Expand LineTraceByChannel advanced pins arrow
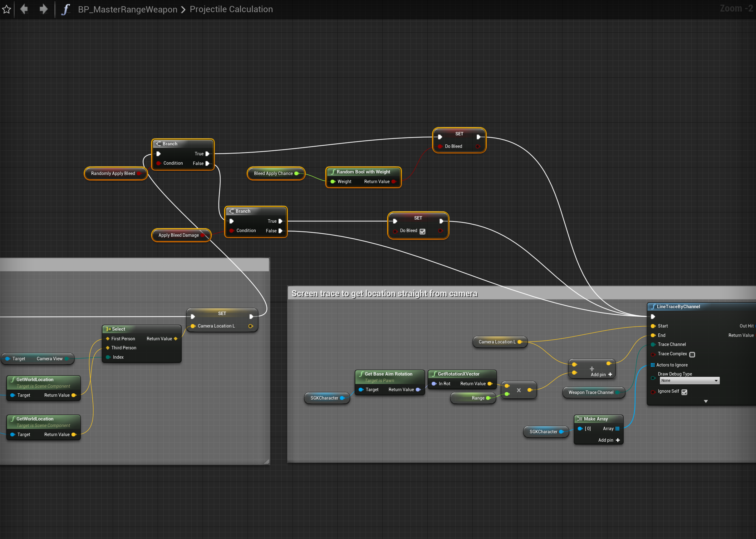Screen dimensions: 756x539 point(705,401)
